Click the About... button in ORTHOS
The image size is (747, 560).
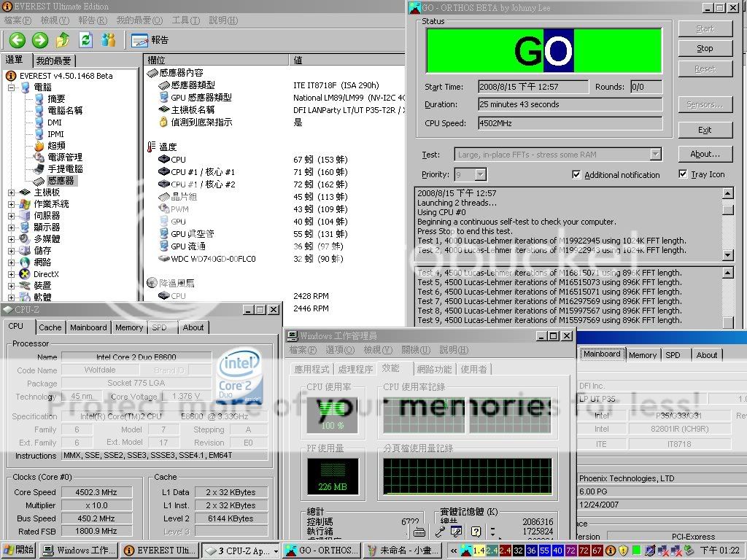click(705, 154)
